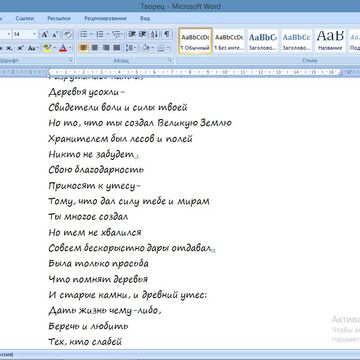Switch to the Вид tab
Image resolution: width=360 pixels, height=360 pixels.
coord(145,18)
